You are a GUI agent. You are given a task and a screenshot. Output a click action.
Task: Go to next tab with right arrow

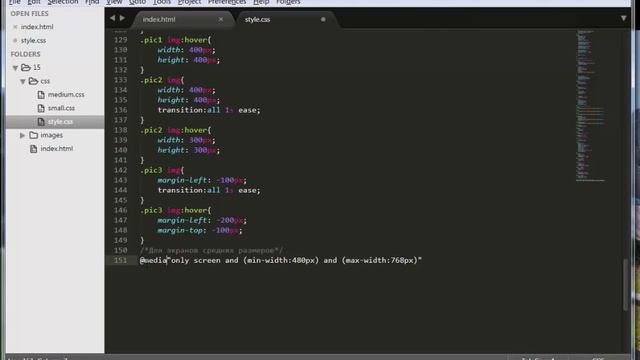point(122,18)
